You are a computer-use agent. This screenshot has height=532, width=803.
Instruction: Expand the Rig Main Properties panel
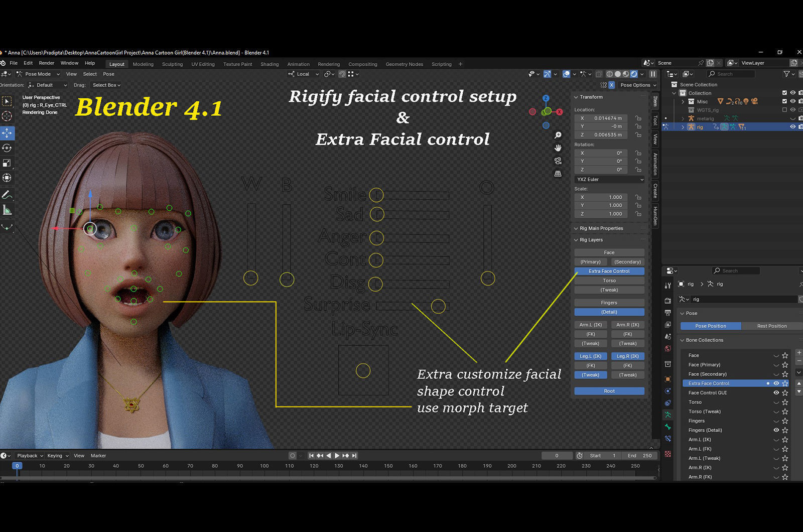click(x=576, y=228)
